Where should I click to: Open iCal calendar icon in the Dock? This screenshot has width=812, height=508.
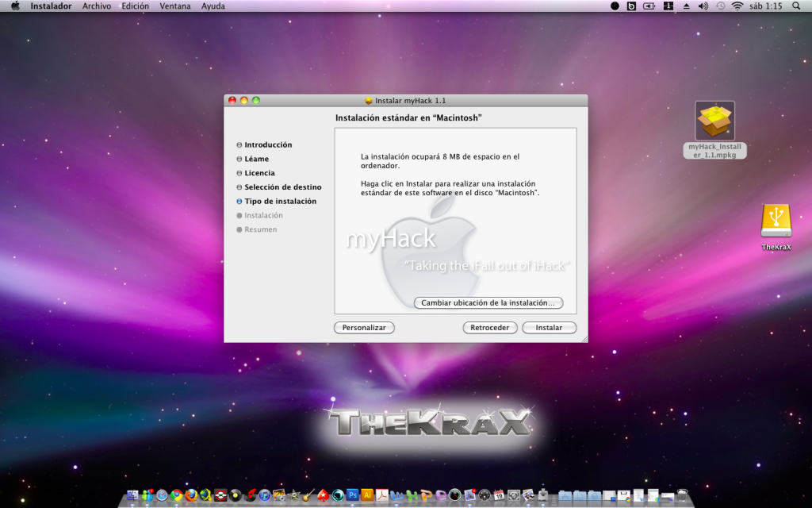[499, 495]
